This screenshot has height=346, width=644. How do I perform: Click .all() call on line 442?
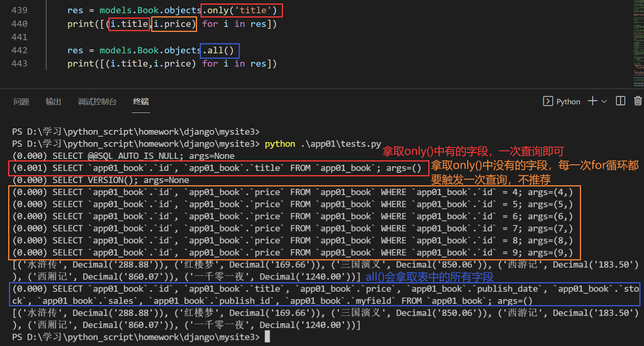click(220, 51)
